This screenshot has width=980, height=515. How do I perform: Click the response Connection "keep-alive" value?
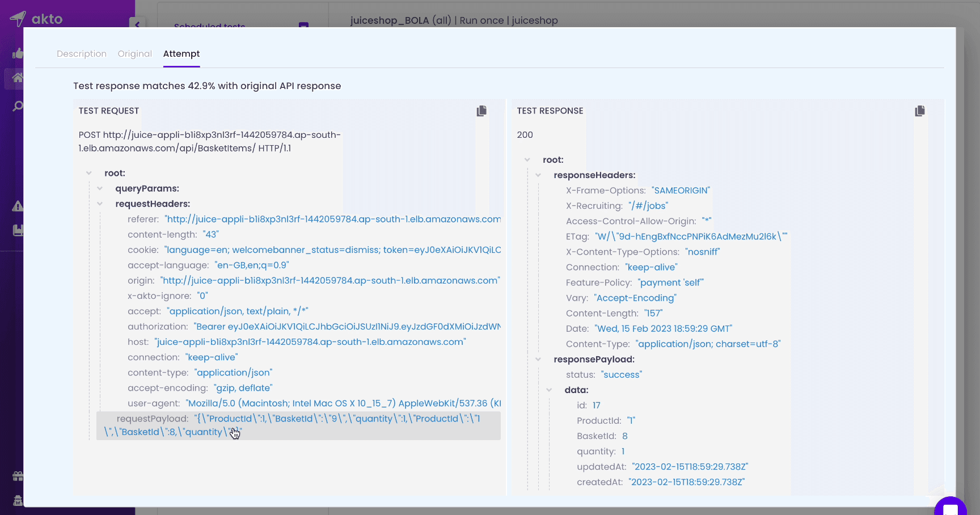click(652, 267)
